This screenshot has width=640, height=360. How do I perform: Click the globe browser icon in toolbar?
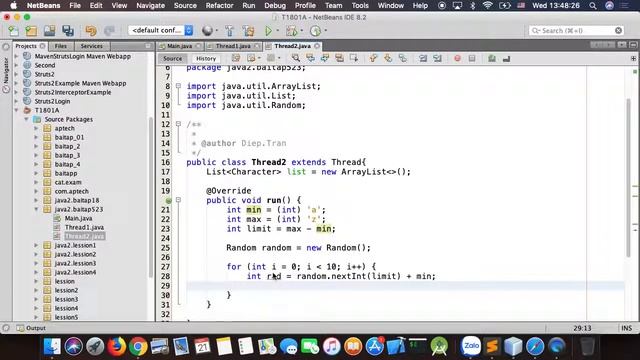pos(207,31)
